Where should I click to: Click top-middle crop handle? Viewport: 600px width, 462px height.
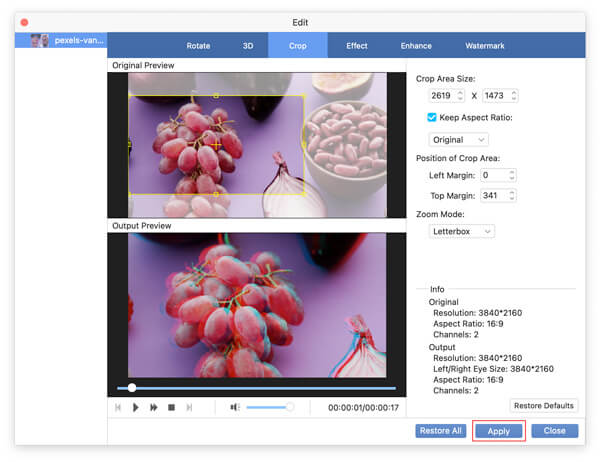tap(216, 96)
